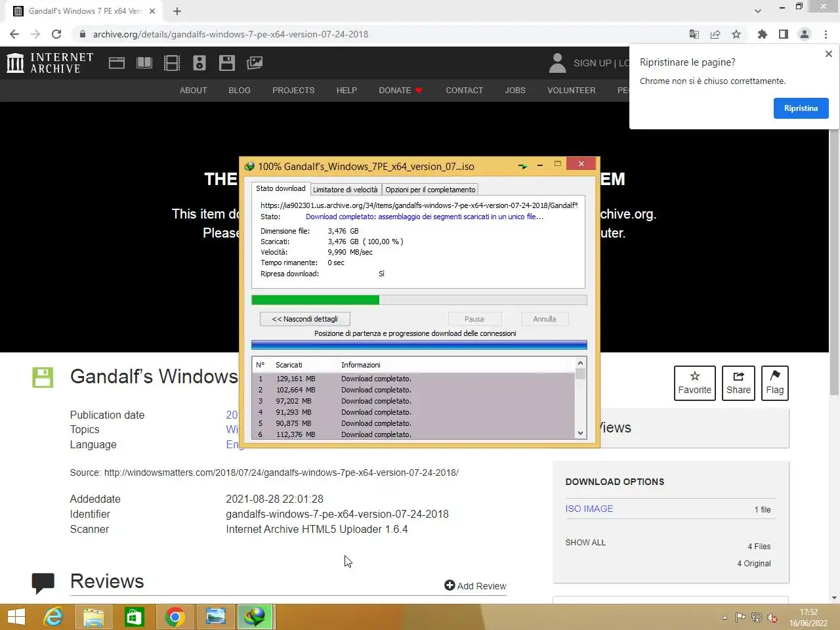Open the CONTACT menu item
This screenshot has height=630, width=840.
coord(464,91)
